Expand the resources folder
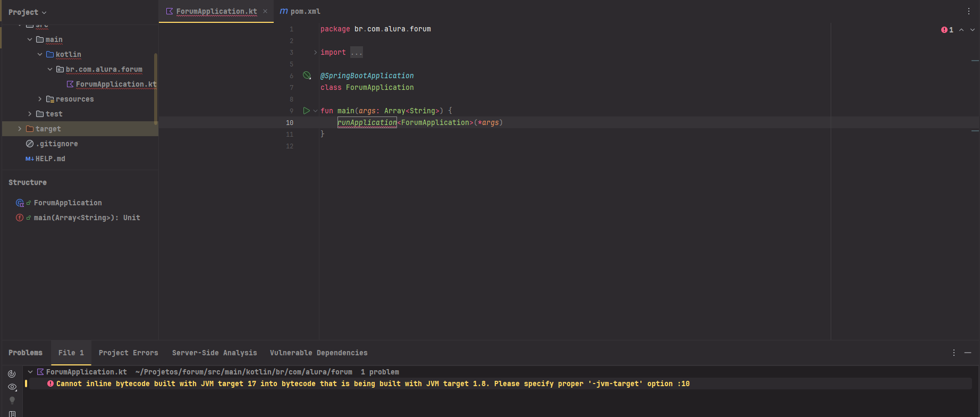This screenshot has height=417, width=980. pyautogui.click(x=40, y=99)
